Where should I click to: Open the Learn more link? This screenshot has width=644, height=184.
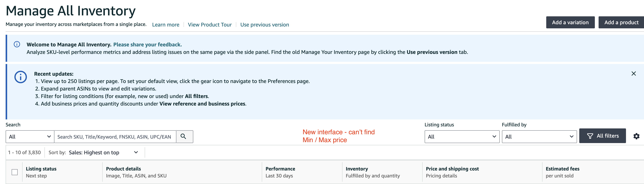click(166, 25)
